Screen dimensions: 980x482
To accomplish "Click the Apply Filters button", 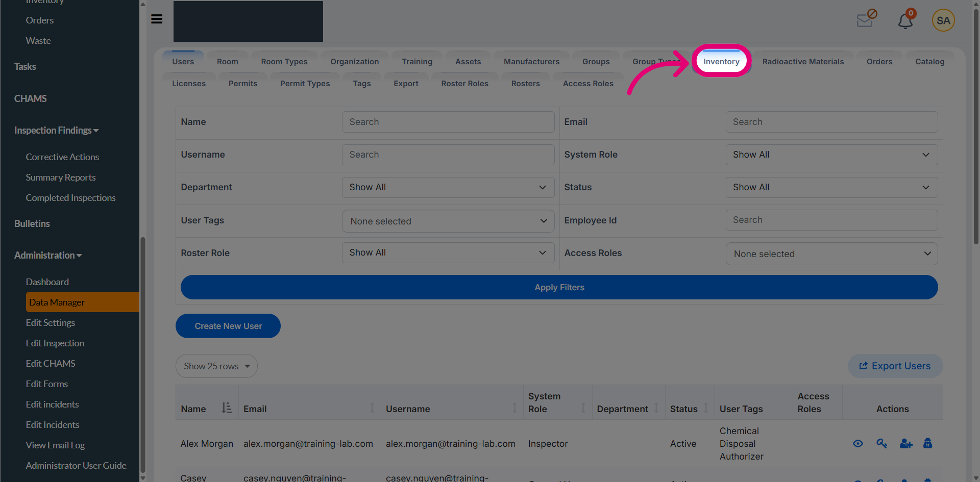I will [x=559, y=287].
